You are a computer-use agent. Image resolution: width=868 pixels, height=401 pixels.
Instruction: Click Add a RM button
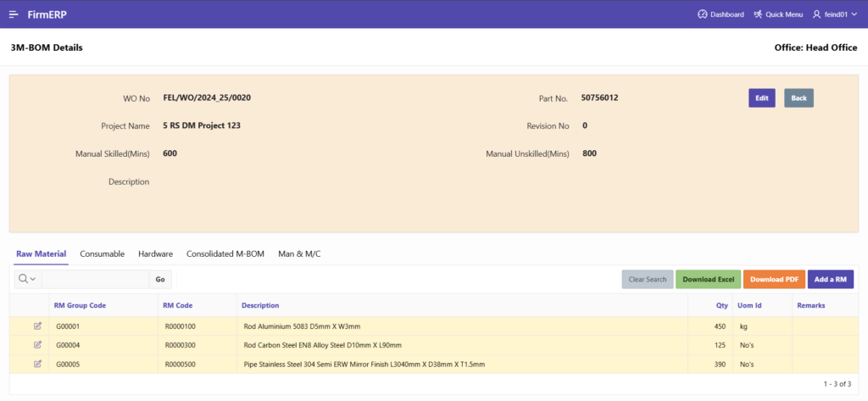[x=830, y=279]
